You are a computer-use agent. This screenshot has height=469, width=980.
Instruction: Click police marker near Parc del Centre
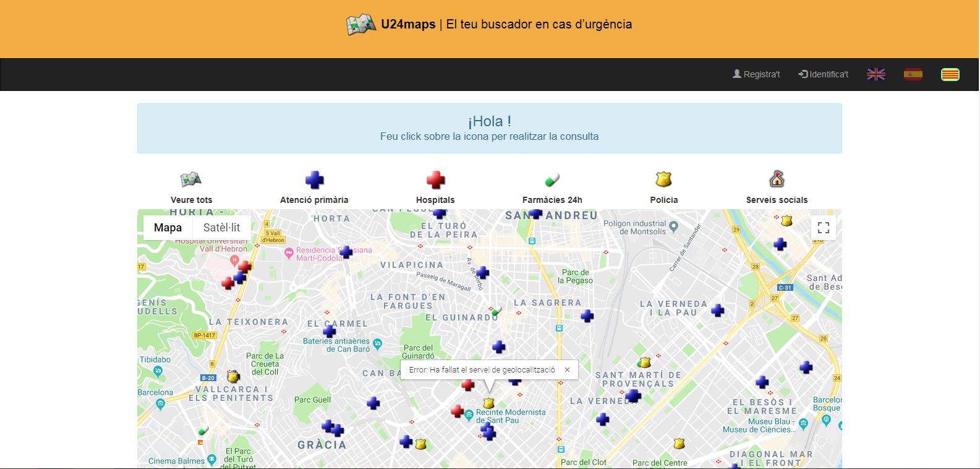[x=679, y=443]
